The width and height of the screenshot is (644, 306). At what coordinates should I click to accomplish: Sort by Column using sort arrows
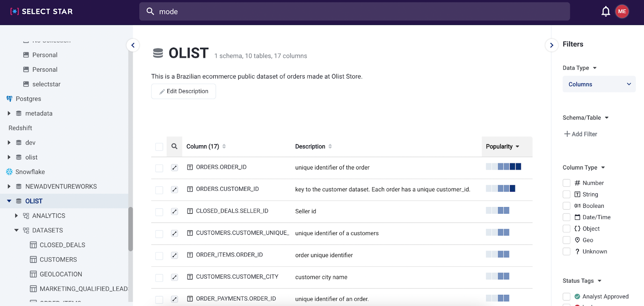(x=224, y=147)
